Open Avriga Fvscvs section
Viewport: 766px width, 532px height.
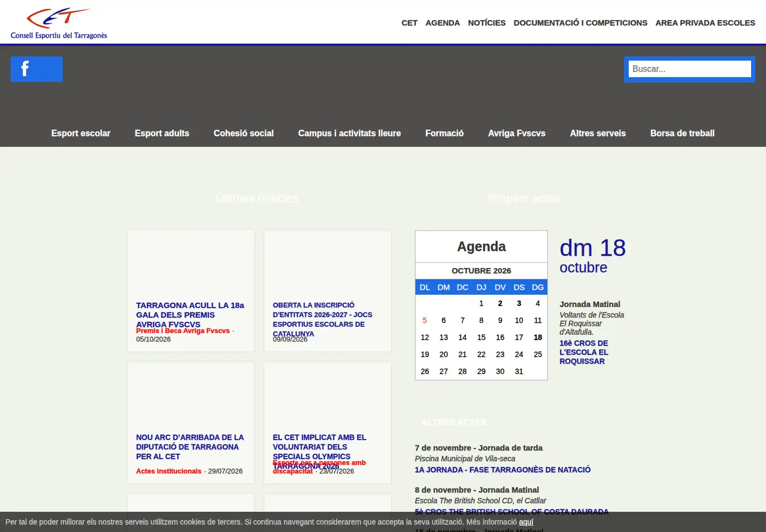517,133
